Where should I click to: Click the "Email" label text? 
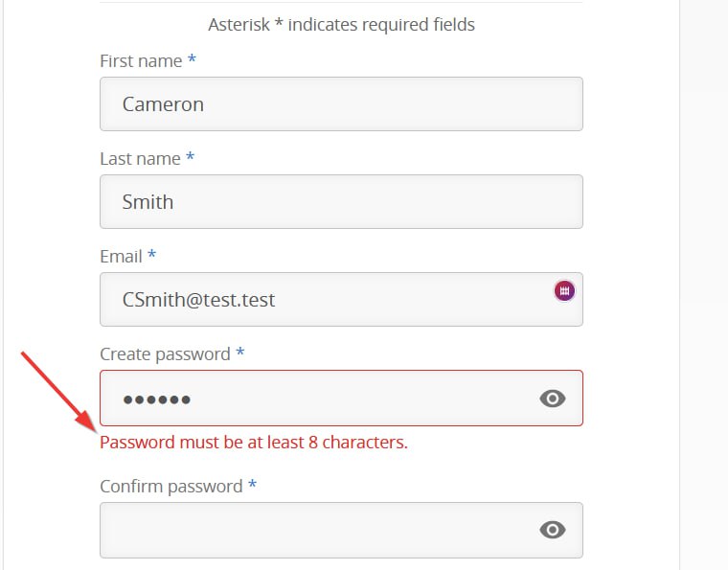pos(121,256)
